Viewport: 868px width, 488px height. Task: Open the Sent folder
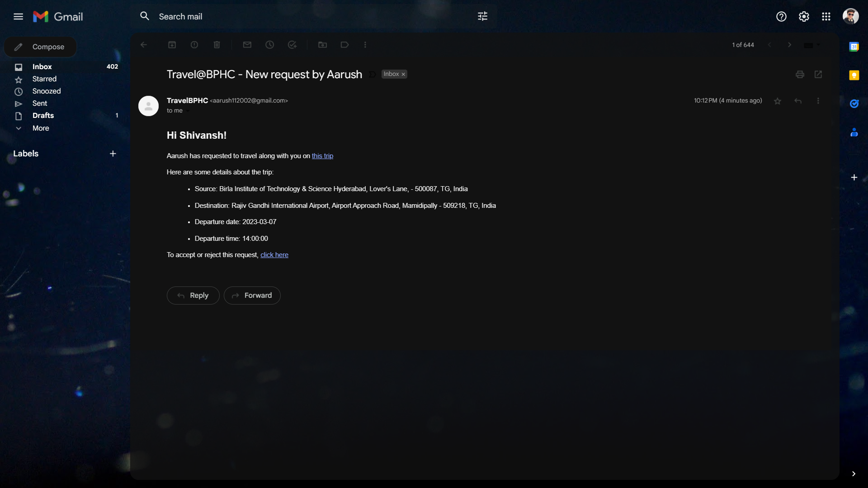[39, 103]
